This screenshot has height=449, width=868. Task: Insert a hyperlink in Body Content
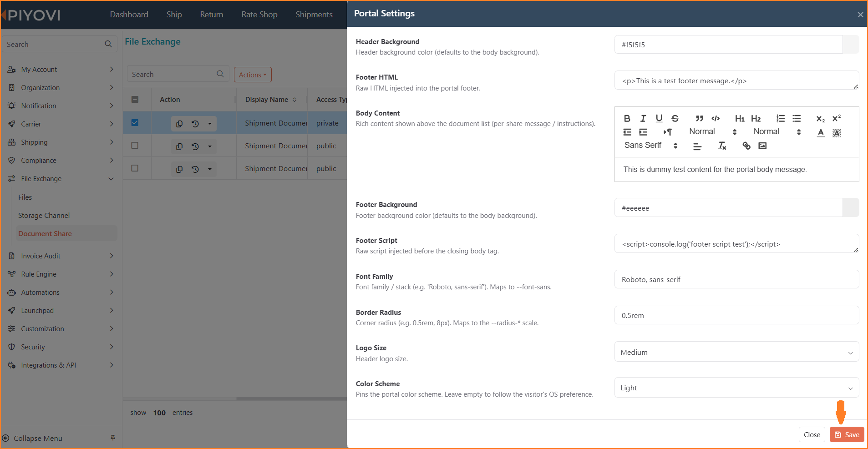[x=746, y=146]
